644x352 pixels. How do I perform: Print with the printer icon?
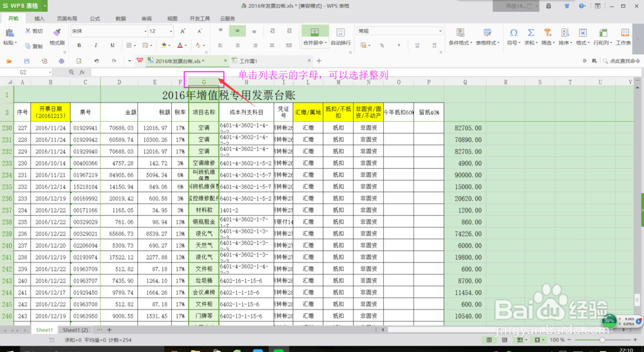coord(62,61)
